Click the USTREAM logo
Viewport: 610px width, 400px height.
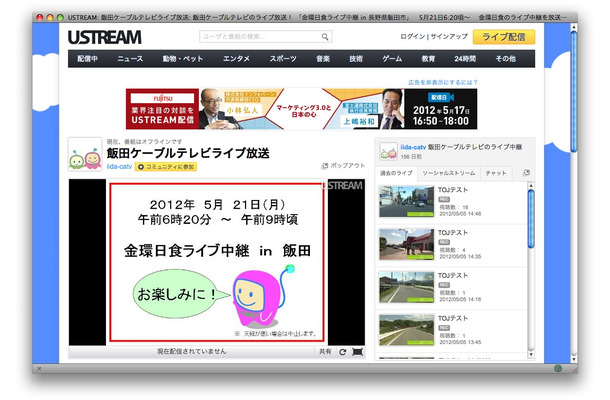pyautogui.click(x=105, y=37)
